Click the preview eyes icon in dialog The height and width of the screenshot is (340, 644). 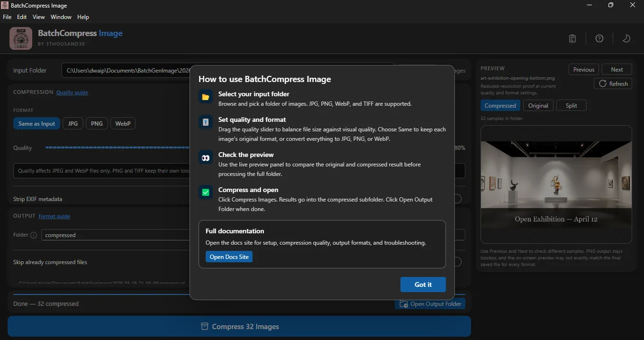tap(206, 158)
